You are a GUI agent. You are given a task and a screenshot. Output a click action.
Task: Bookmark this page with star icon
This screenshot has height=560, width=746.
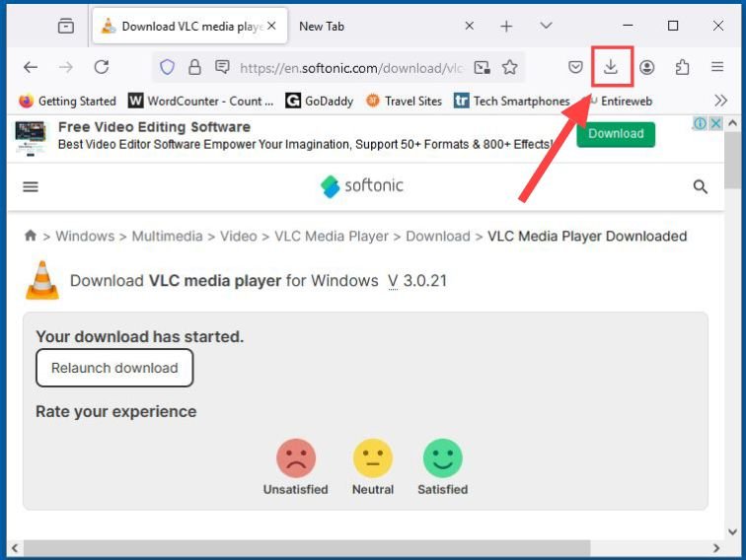pos(509,67)
